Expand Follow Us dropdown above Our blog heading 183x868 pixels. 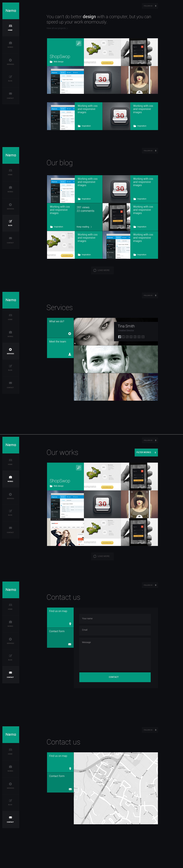(150, 151)
